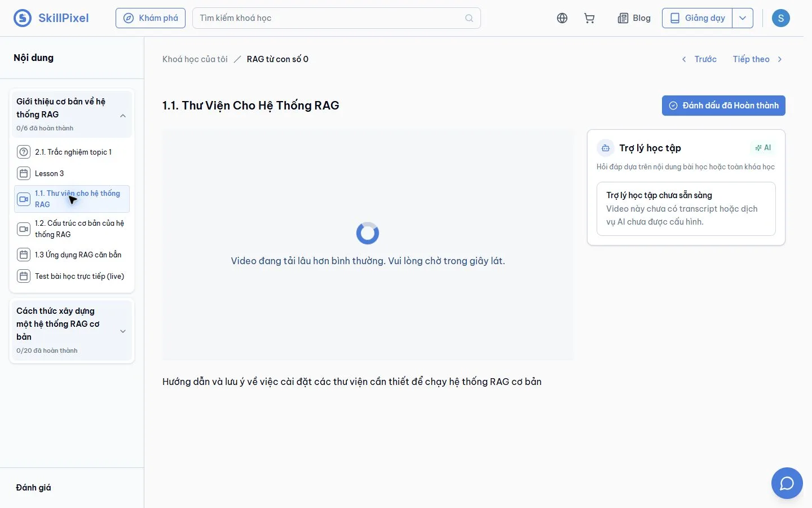Viewport: 812px width, 508px height.
Task: Select 1.2. Cấu trúc cơ bản lesson
Action: 72,229
